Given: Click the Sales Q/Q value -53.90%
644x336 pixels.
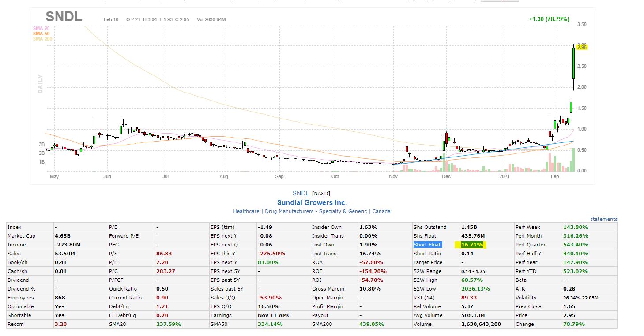Looking at the screenshot, I should 270,298.
